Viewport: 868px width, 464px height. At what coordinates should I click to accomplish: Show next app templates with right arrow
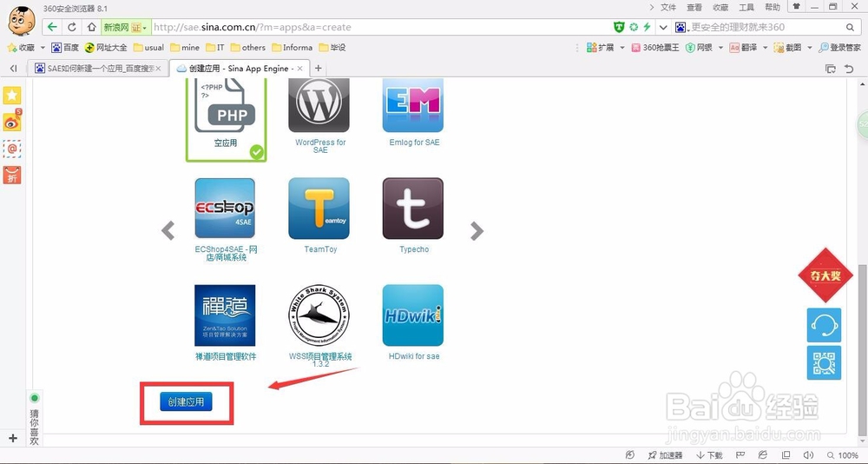click(477, 230)
